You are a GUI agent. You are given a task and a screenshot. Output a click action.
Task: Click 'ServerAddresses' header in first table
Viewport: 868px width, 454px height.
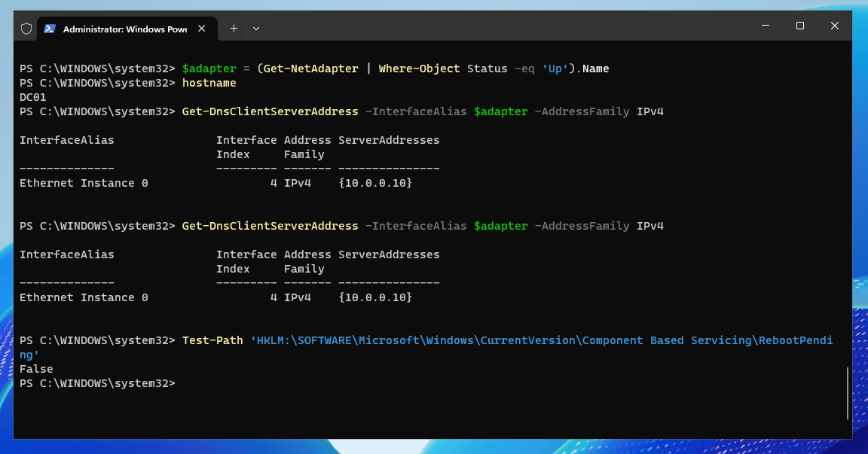point(389,141)
